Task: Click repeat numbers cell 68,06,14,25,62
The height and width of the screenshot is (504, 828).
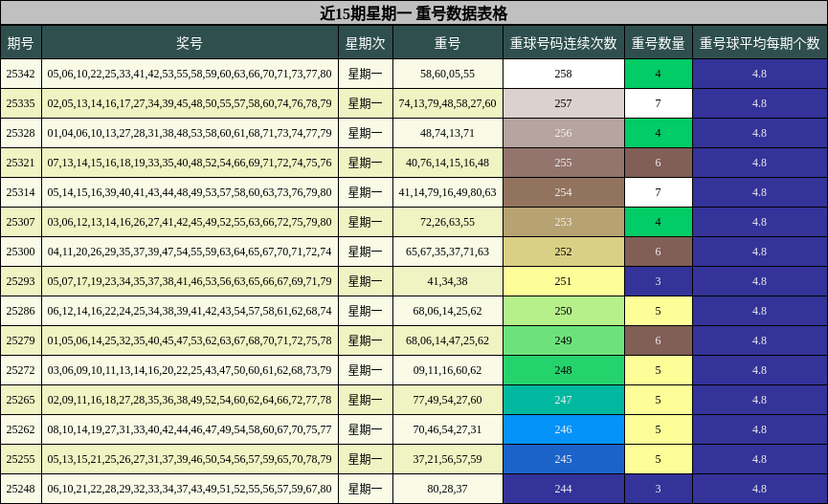Action: coord(448,311)
